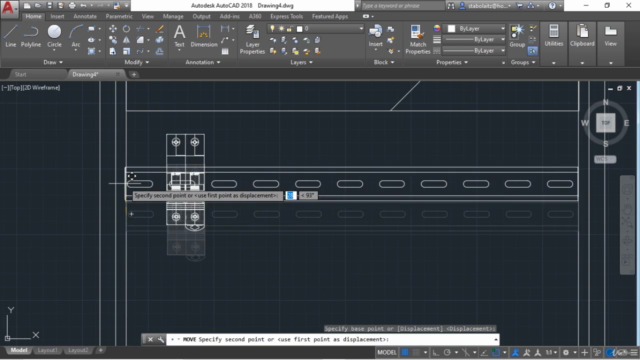
Task: Toggle Isometric drafting in status bar
Action: pos(466,352)
